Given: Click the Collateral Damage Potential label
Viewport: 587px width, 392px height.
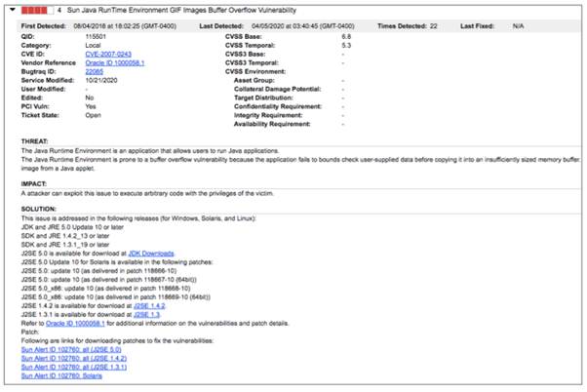Looking at the screenshot, I should click(x=277, y=89).
